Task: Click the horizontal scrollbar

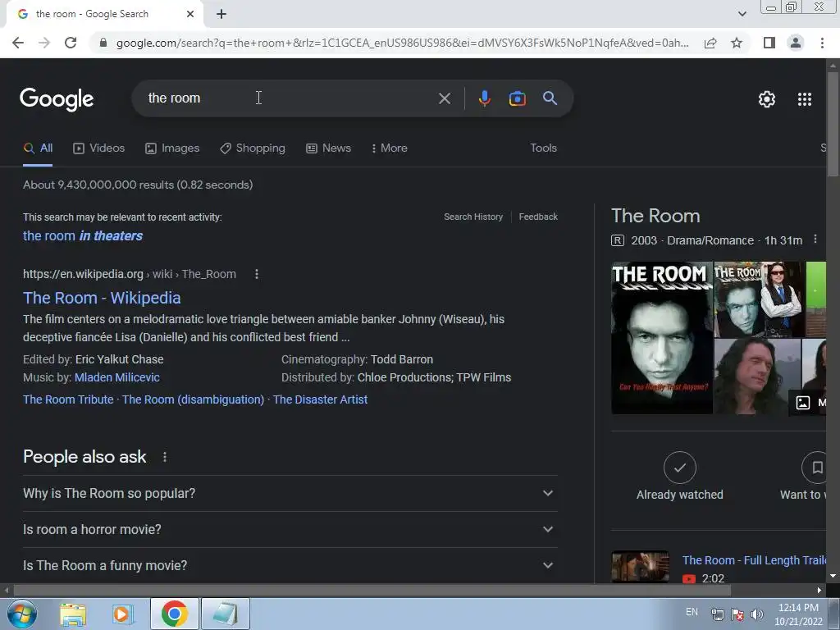Action: coord(372,591)
